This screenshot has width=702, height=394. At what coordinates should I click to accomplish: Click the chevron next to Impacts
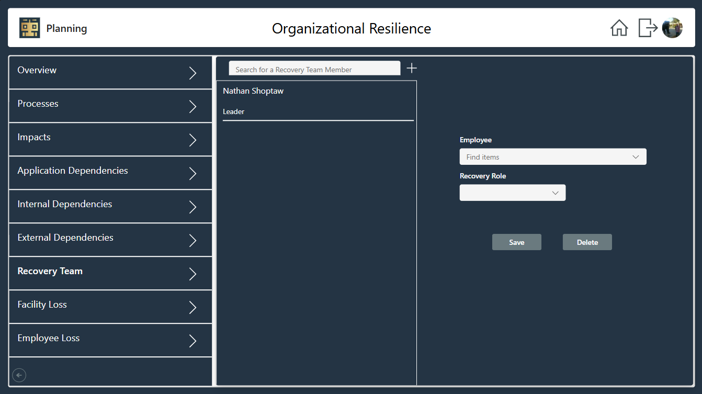coord(193,140)
